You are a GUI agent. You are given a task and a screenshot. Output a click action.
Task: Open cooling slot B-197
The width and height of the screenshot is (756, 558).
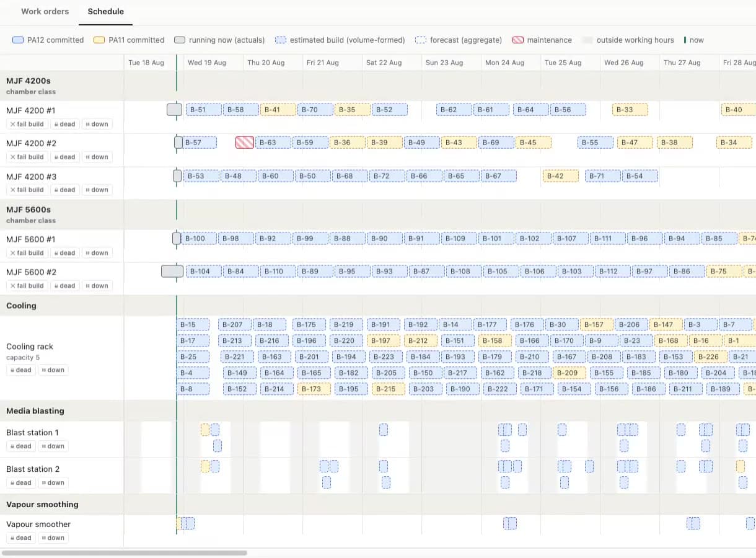tap(384, 341)
